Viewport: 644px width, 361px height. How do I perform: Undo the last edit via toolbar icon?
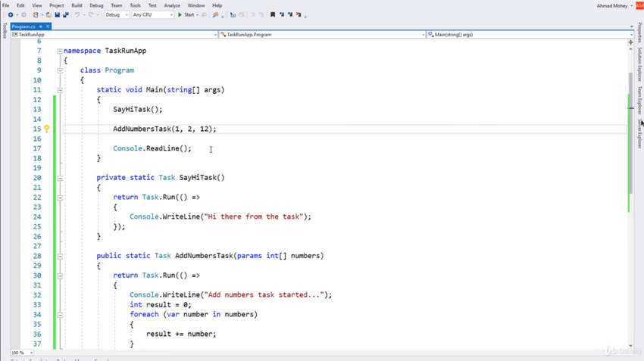77,15
